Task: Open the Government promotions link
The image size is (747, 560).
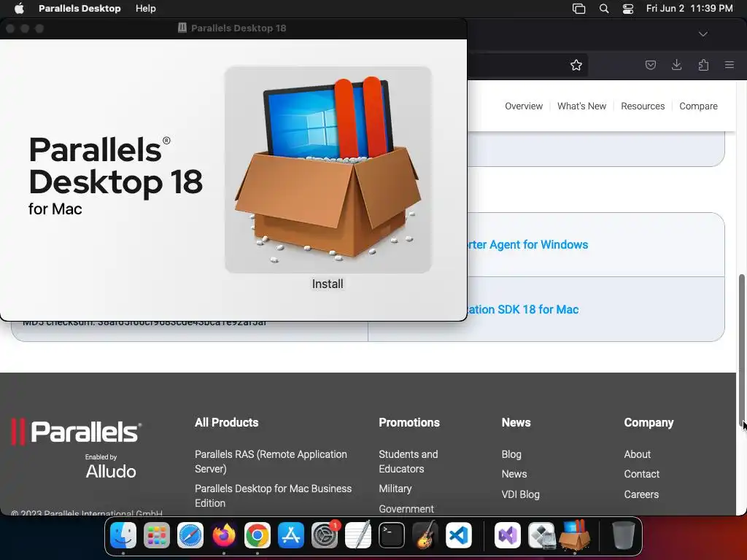Action: click(x=406, y=508)
